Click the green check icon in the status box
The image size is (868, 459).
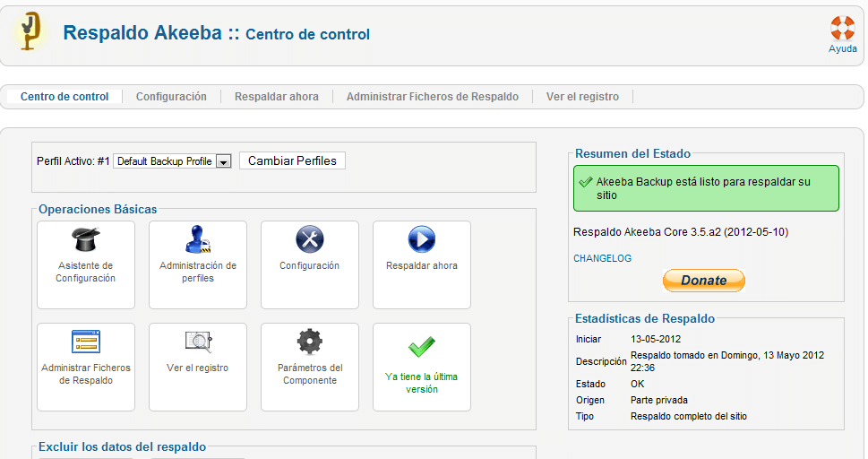coord(586,182)
